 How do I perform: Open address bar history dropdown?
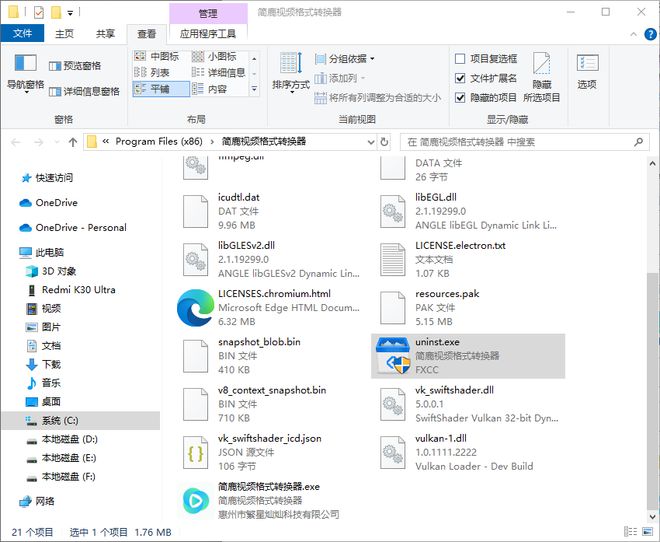pos(371,142)
